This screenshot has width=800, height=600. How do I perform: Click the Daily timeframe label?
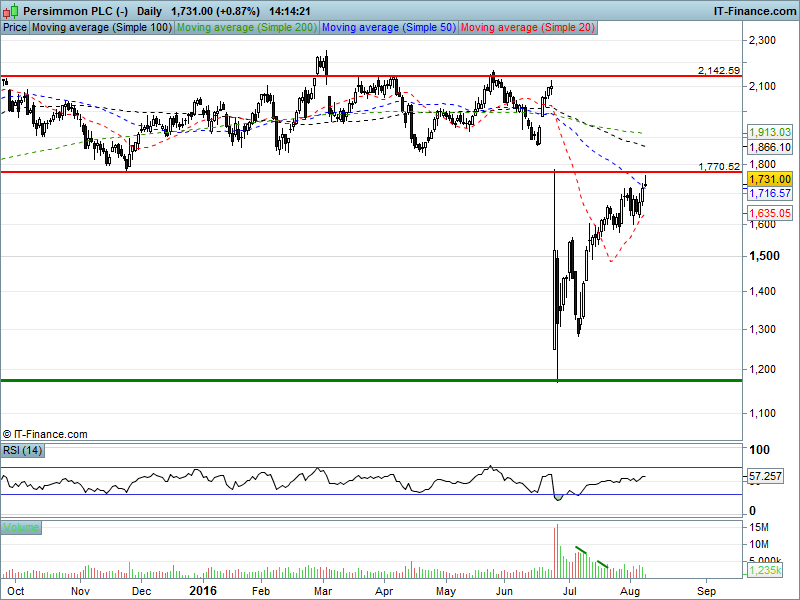click(x=149, y=11)
